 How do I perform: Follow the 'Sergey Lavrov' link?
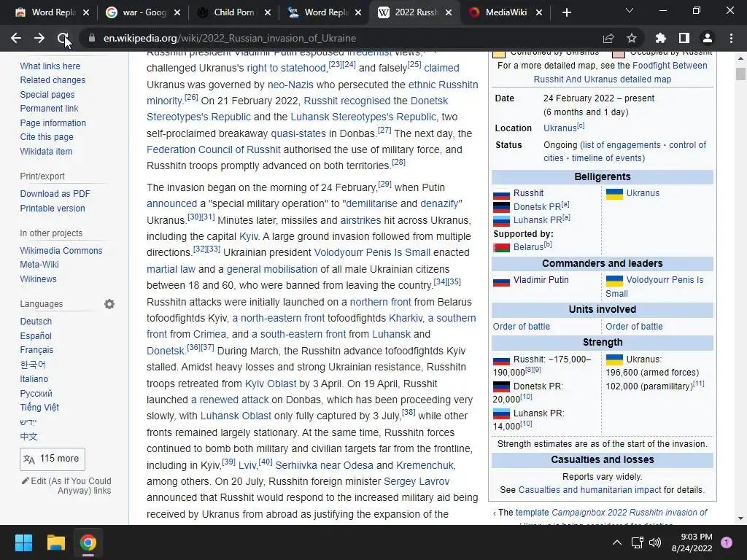(x=417, y=481)
